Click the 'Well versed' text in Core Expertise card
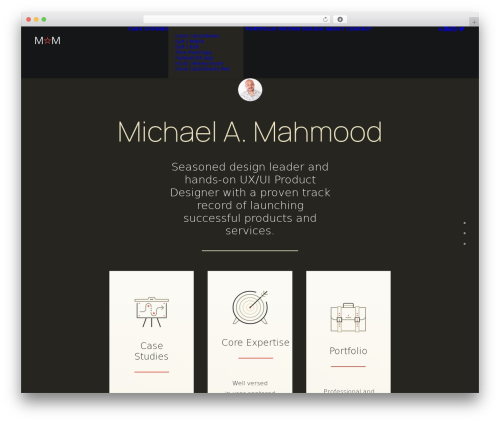 coord(250,383)
